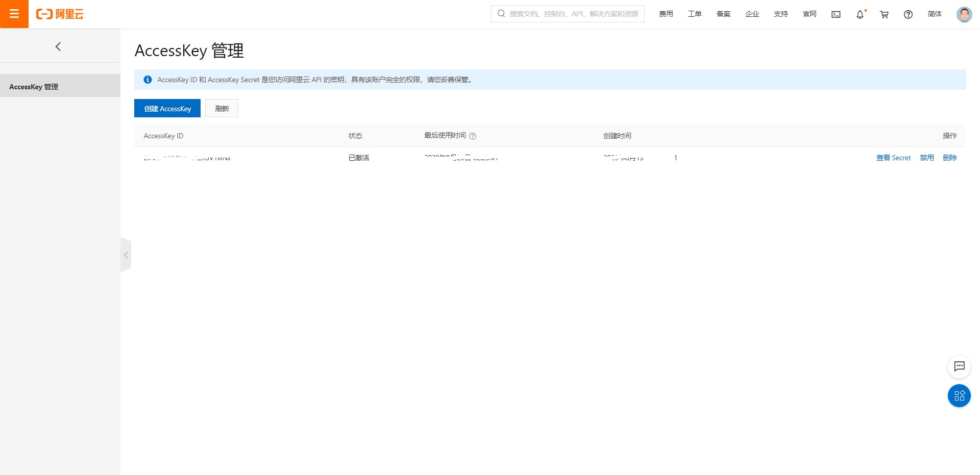Image resolution: width=980 pixels, height=475 pixels.
Task: Click the 删除 link
Action: (950, 158)
